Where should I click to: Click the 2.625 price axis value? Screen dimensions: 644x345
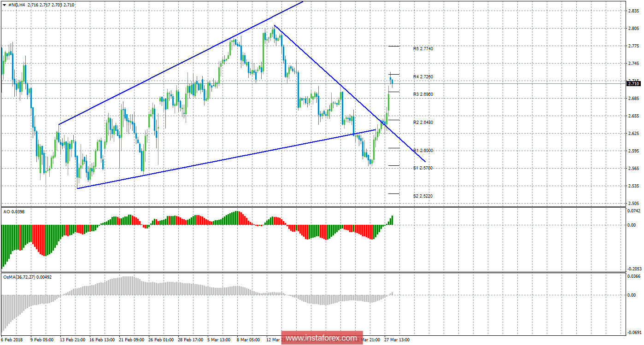coord(634,133)
